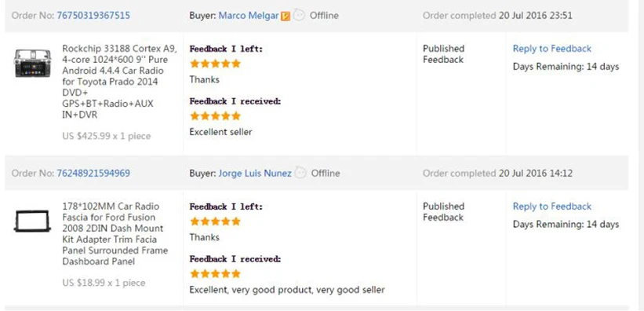644x311 pixels.
Task: Click stars above the 'Excellent seller' comment
Action: click(215, 116)
